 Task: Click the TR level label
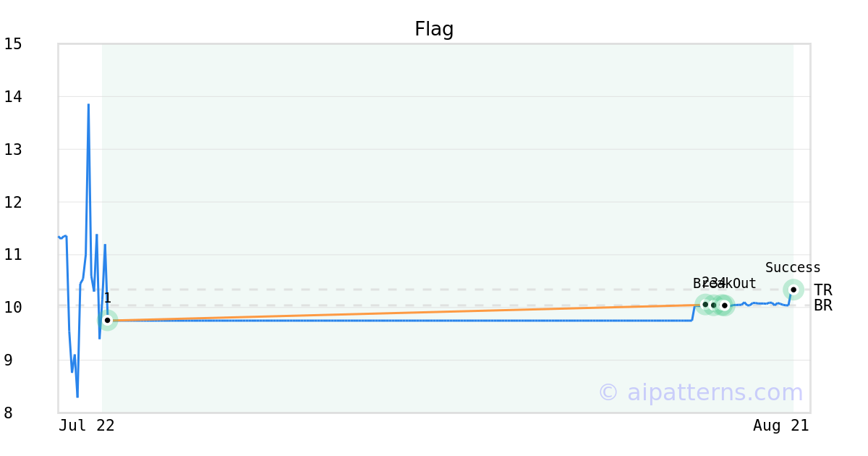(x=822, y=290)
